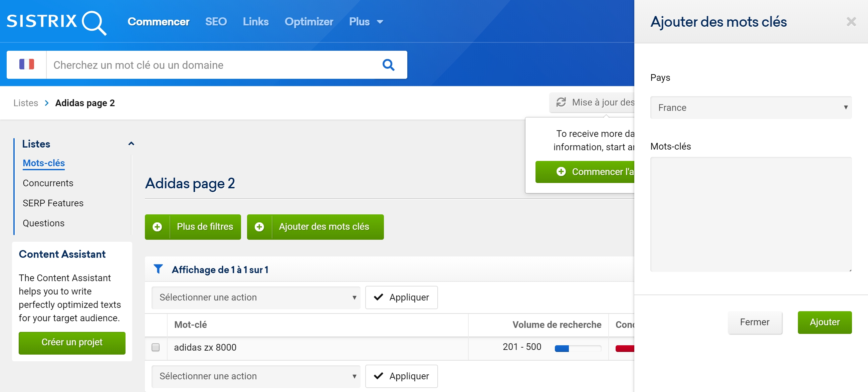
Task: Collapse the Listes sidebar section
Action: (131, 144)
